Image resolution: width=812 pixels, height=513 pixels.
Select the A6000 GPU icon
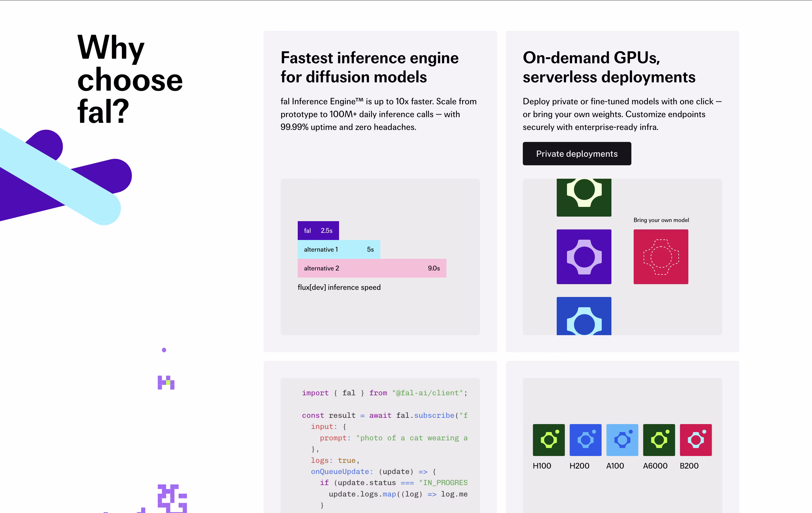(659, 440)
